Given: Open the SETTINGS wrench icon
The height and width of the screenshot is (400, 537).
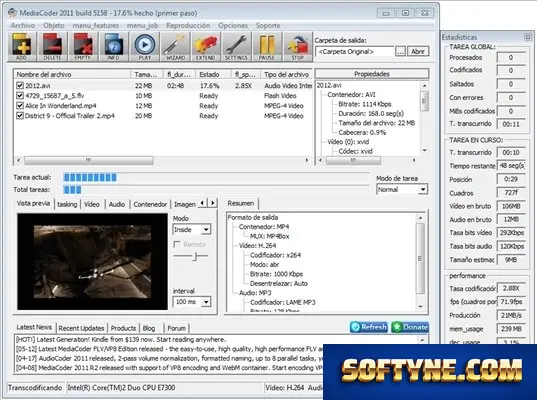Looking at the screenshot, I should pos(236,47).
